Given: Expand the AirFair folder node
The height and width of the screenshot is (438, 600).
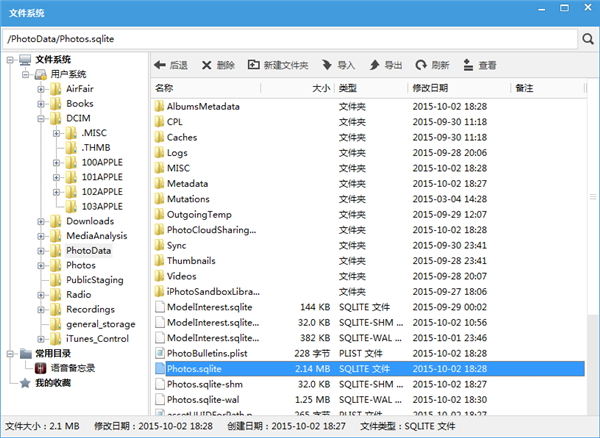Looking at the screenshot, I should (41, 89).
